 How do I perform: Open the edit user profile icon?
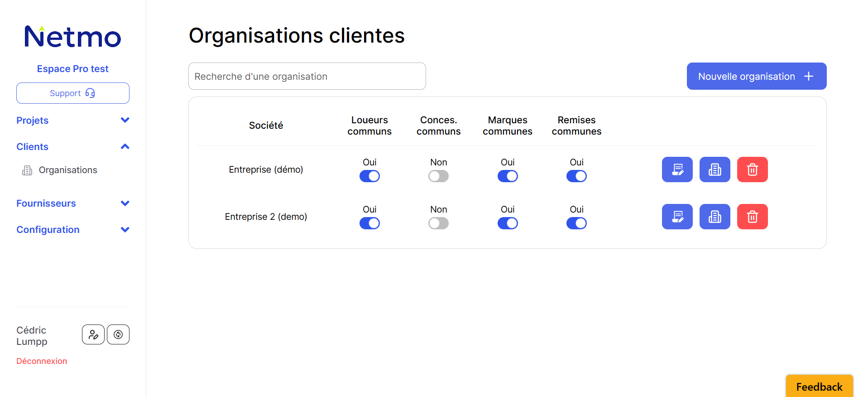93,334
